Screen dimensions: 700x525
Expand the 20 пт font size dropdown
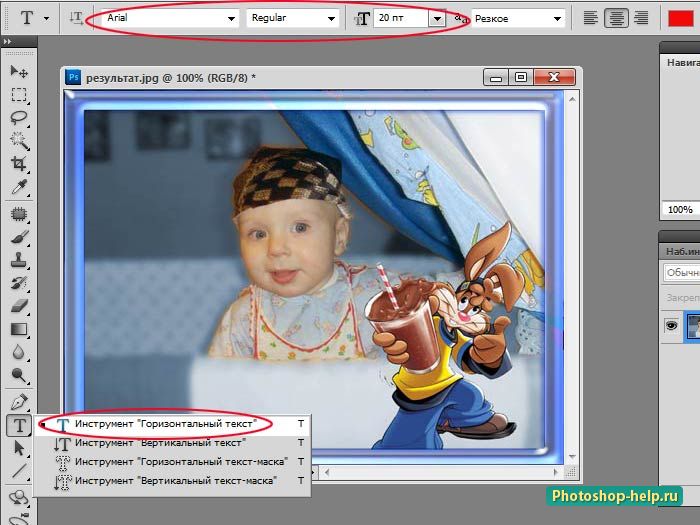click(437, 19)
